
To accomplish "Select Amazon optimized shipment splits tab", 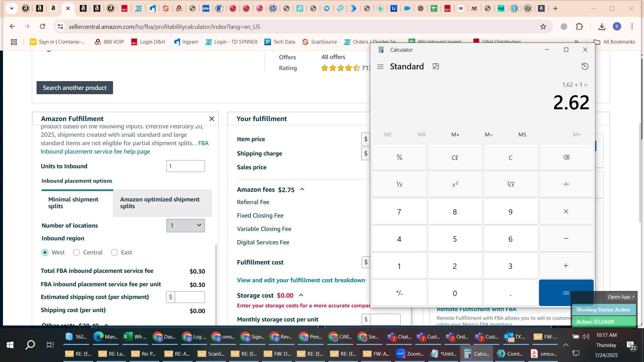I will pos(162,203).
